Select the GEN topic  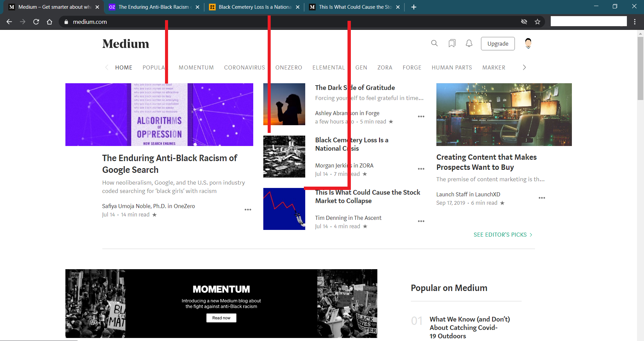361,67
